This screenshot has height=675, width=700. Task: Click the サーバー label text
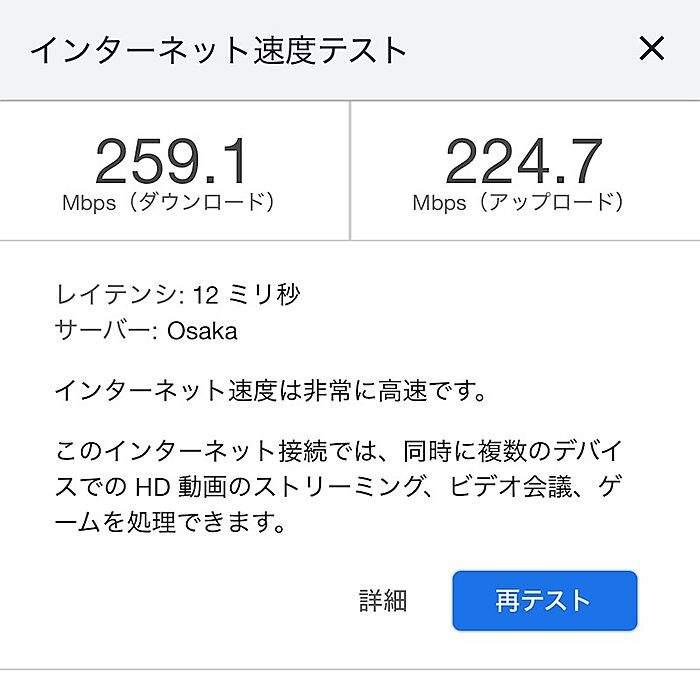pos(103,331)
